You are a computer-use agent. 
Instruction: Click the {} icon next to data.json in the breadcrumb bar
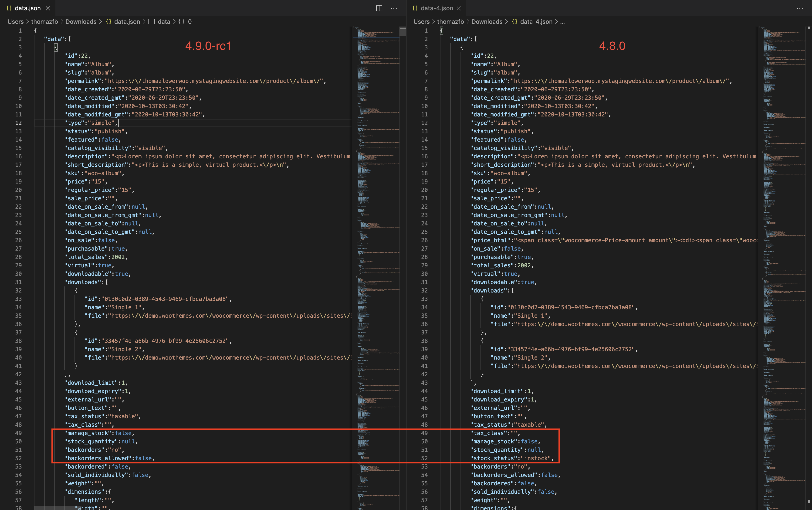(x=108, y=21)
